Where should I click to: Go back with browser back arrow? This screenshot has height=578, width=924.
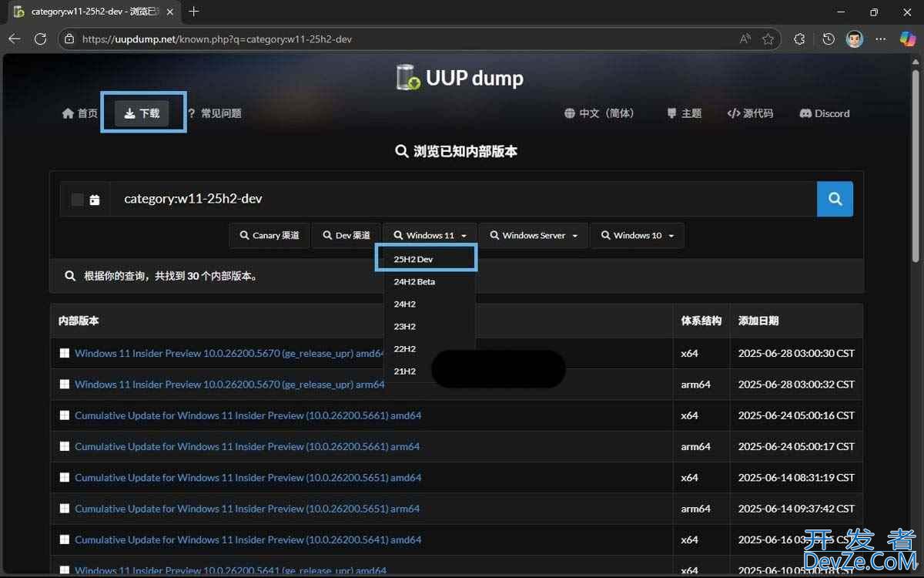(x=14, y=39)
